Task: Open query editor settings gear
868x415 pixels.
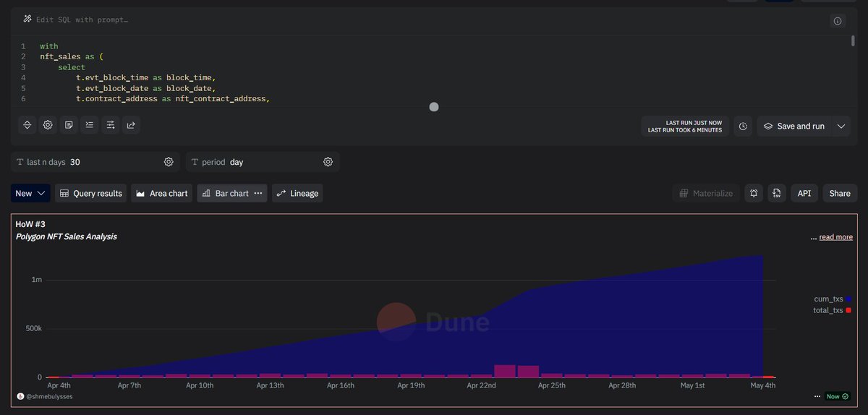Action: pyautogui.click(x=48, y=125)
